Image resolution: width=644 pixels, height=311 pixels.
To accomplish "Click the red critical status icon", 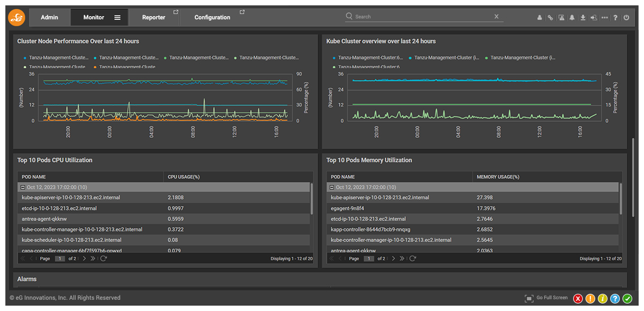I will point(578,299).
